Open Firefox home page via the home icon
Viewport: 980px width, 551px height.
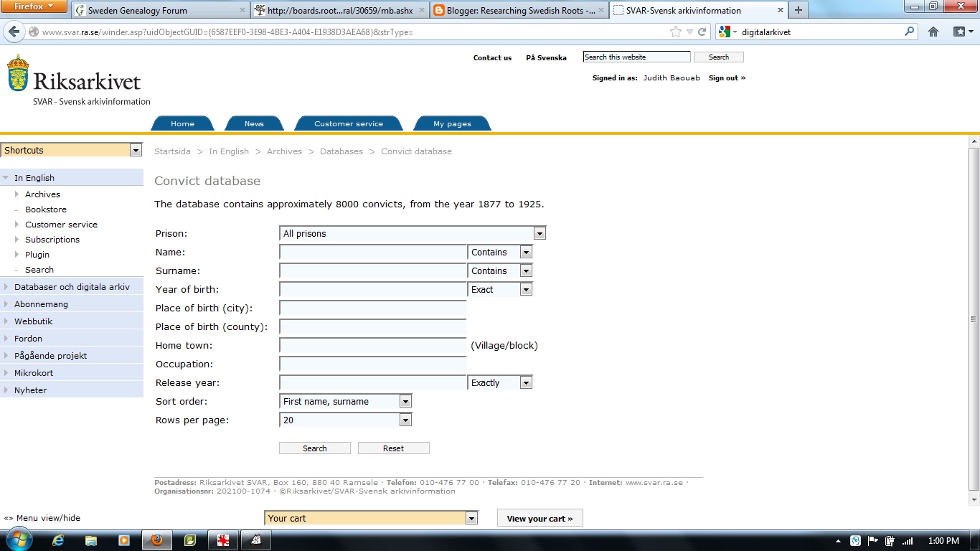[933, 32]
